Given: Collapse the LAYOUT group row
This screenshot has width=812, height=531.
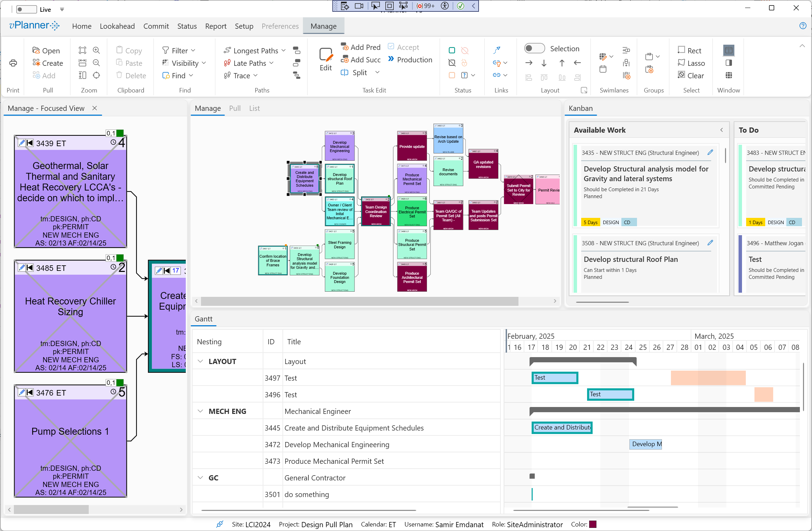Looking at the screenshot, I should [x=200, y=361].
